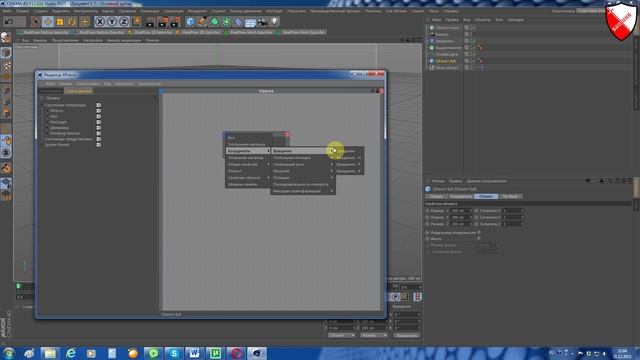Toggle the X axis lock button
640x360 pixels.
tap(100, 21)
